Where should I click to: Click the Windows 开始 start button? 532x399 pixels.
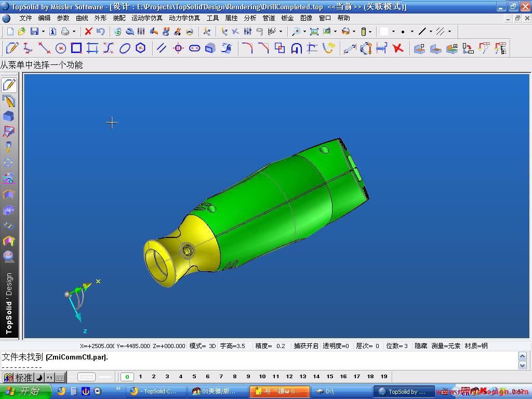click(x=26, y=391)
